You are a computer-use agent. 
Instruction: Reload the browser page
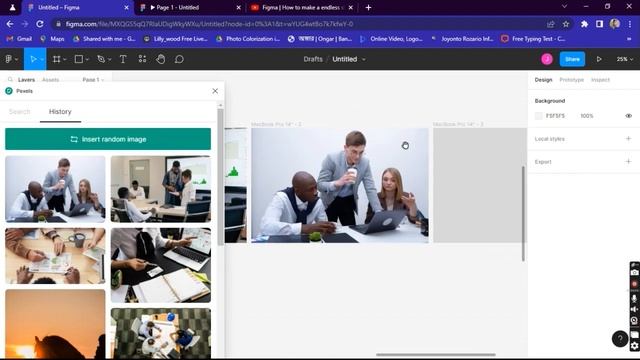pos(40,24)
